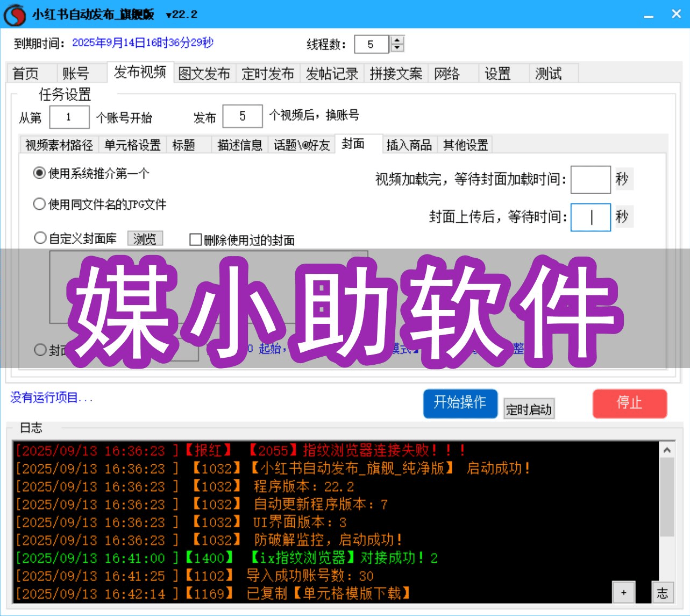Switch to the 拼接文案 tab
This screenshot has height=616, width=690.
396,73
